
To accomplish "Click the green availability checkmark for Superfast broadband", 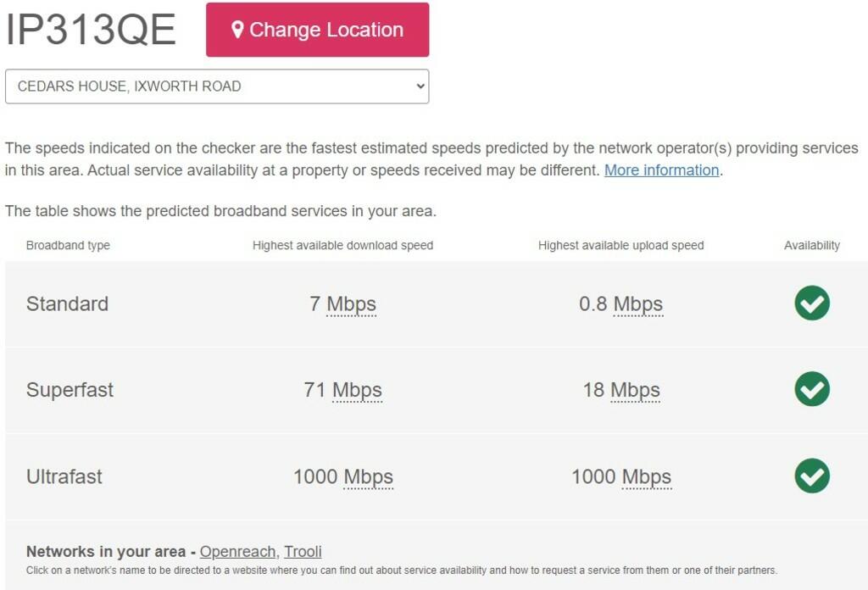I will point(810,389).
